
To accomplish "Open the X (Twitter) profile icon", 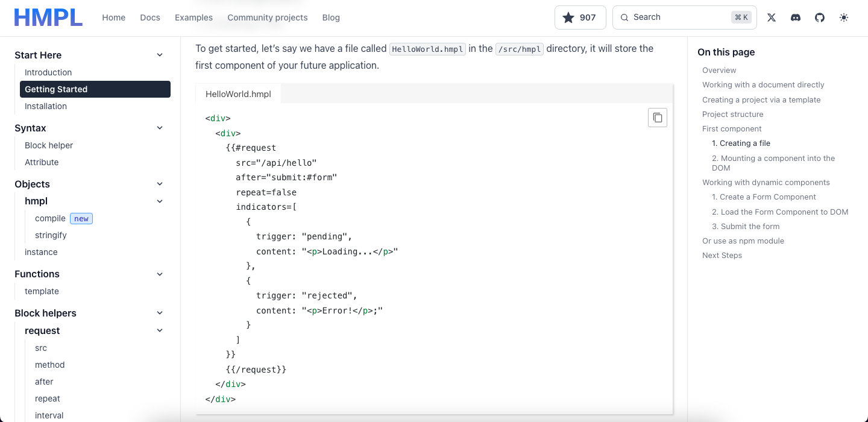I will 772,17.
